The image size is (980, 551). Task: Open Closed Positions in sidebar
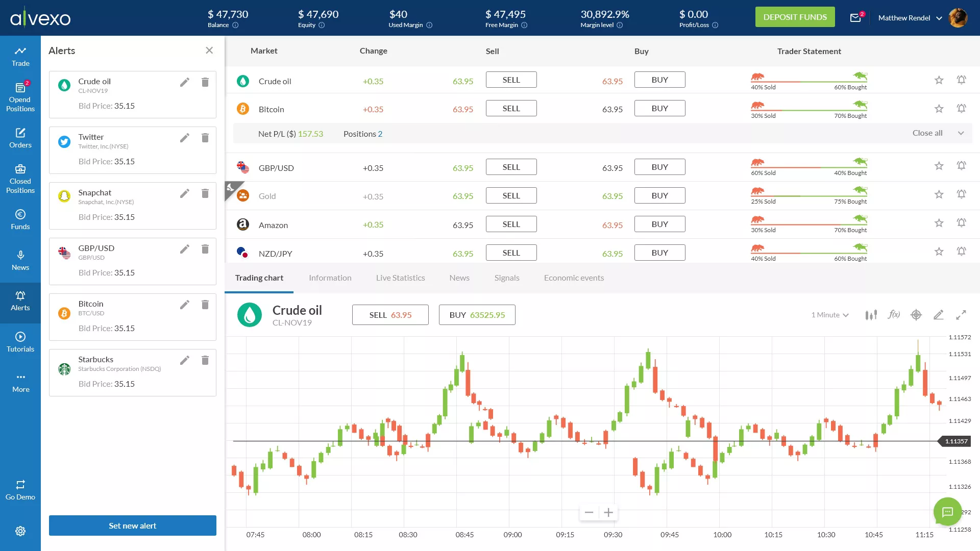click(20, 179)
